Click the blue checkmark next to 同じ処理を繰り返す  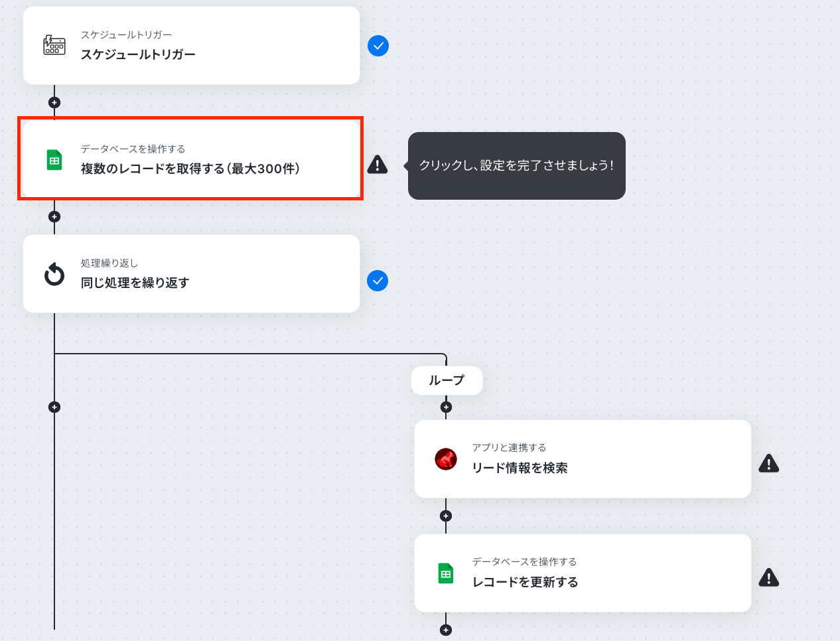tap(378, 281)
